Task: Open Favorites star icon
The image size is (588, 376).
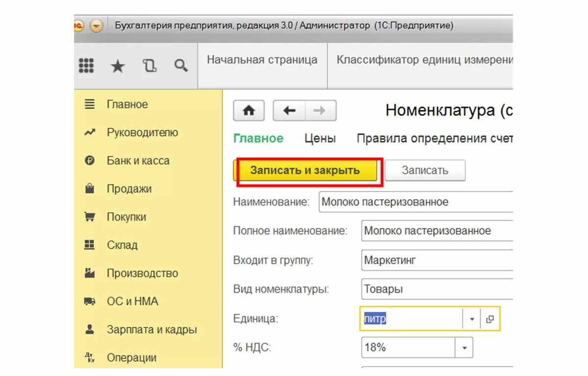Action: coord(118,66)
